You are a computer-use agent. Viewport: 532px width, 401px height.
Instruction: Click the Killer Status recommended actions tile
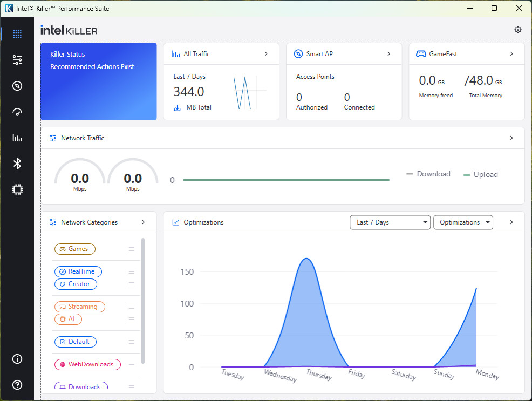[x=99, y=81]
